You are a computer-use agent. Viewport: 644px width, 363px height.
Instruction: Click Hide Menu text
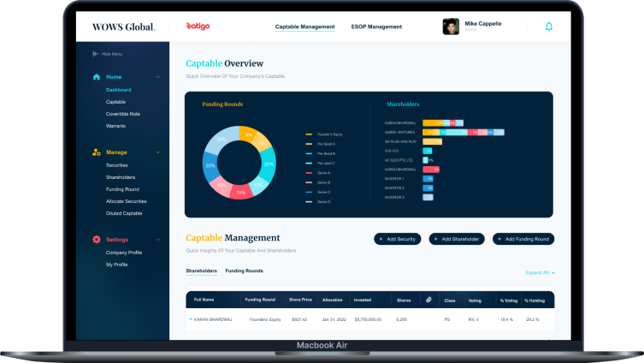pos(112,54)
